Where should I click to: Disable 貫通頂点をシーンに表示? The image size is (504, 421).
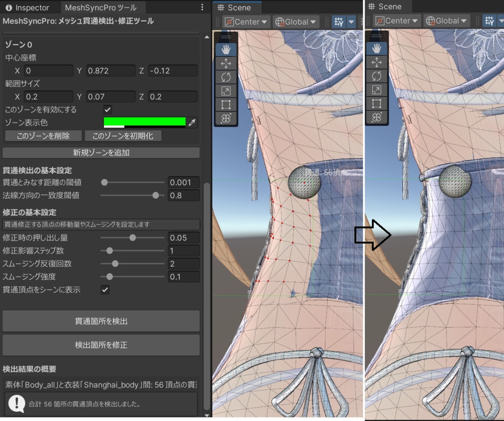(x=105, y=290)
